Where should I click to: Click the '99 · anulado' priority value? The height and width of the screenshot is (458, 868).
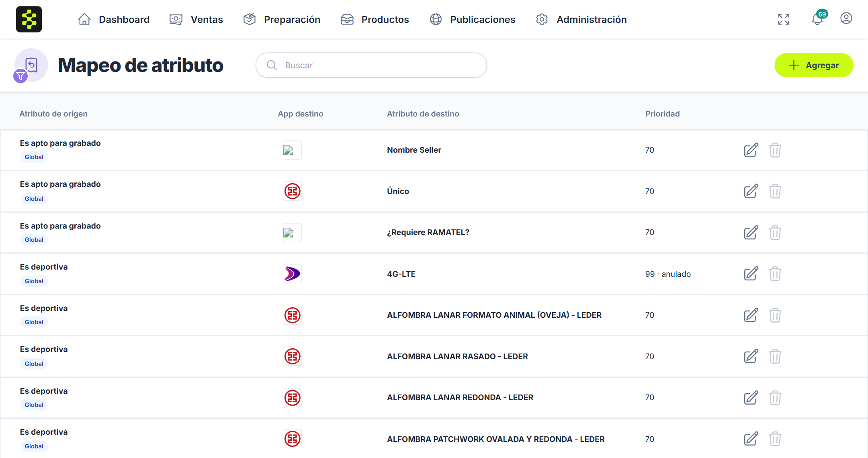click(668, 274)
